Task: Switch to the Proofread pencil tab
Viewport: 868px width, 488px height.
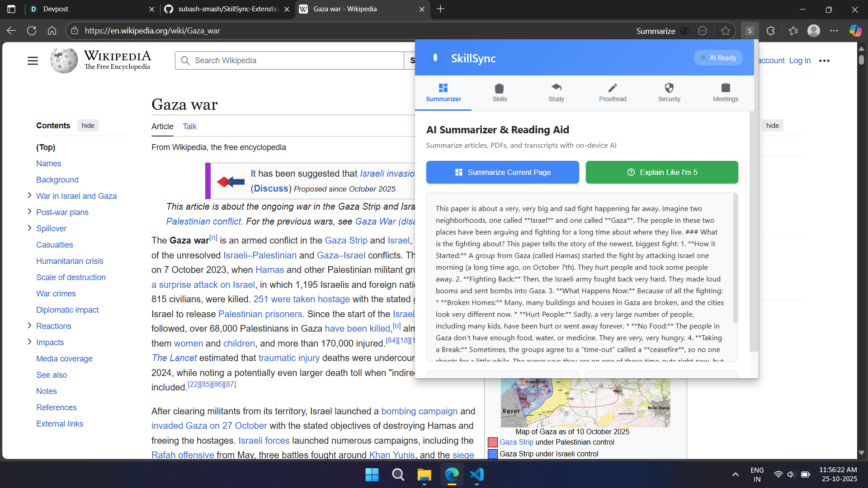Action: pyautogui.click(x=612, y=93)
